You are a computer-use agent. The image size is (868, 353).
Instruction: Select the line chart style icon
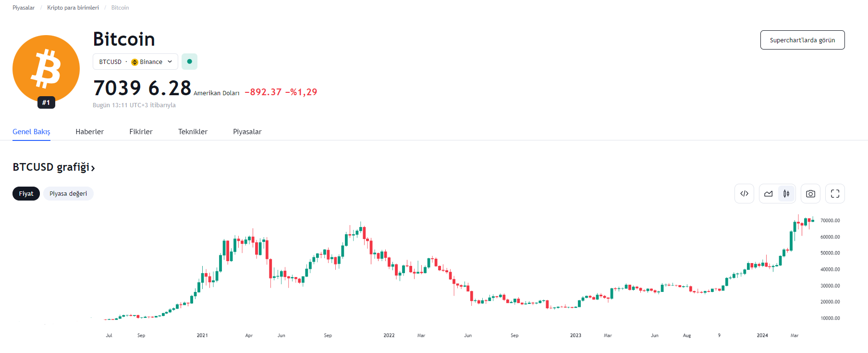tap(769, 193)
